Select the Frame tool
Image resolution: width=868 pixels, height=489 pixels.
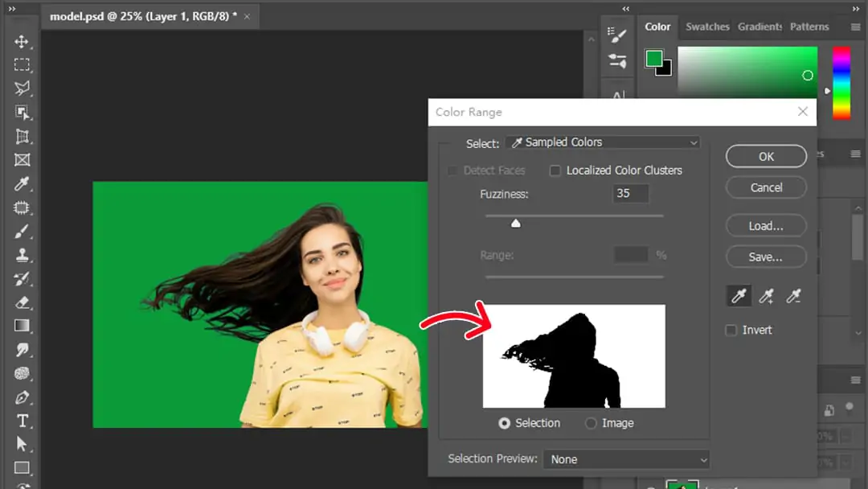pyautogui.click(x=22, y=160)
